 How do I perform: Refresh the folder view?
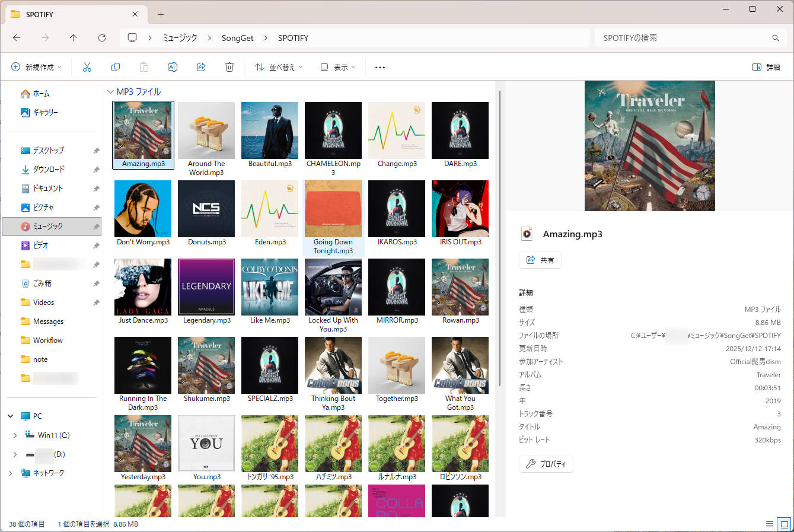pyautogui.click(x=101, y=37)
